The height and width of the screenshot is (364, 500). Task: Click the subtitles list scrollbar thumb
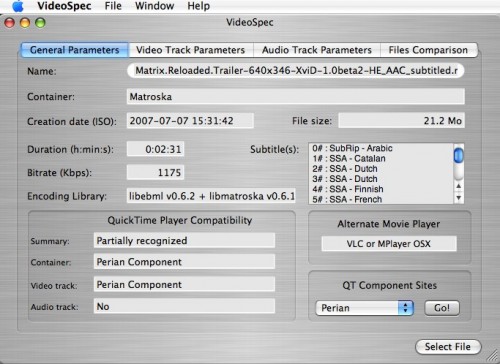pyautogui.click(x=459, y=155)
